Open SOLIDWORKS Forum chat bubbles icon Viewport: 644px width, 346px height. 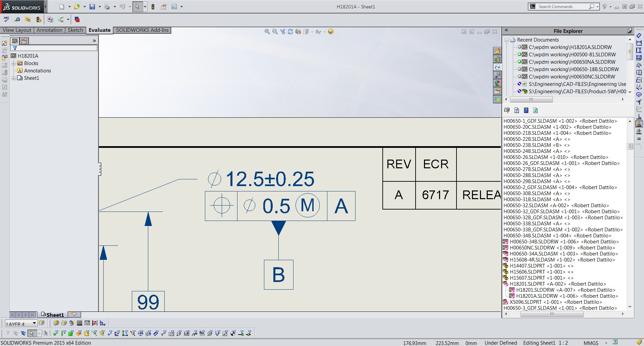coord(497,99)
